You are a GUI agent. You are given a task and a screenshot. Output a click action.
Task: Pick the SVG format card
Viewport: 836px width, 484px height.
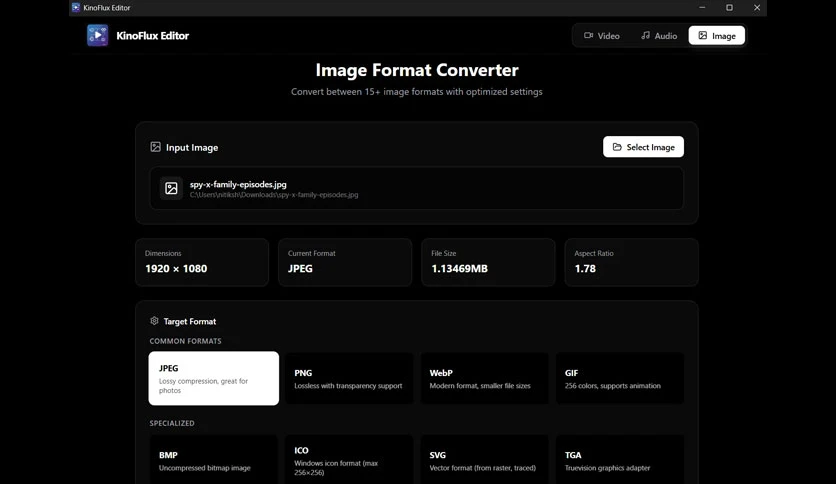click(485, 461)
